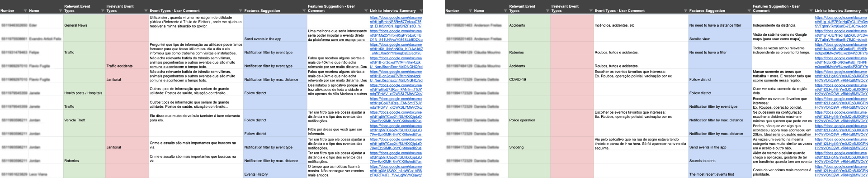Open Event Types - User Comment filter, right sheet
Image resolution: width=868 pixels, height=178 pixels.
(685, 10)
